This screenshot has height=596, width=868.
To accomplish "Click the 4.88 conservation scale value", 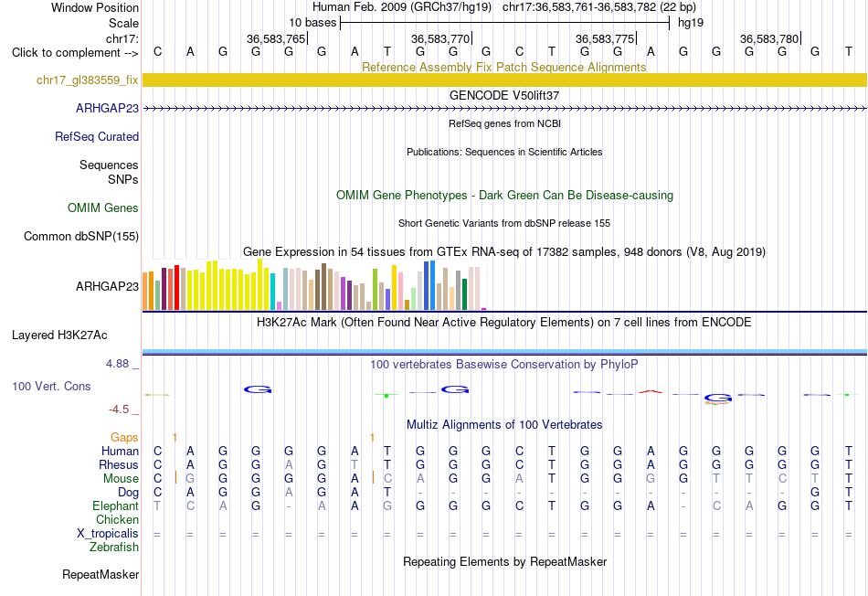I will [117, 364].
